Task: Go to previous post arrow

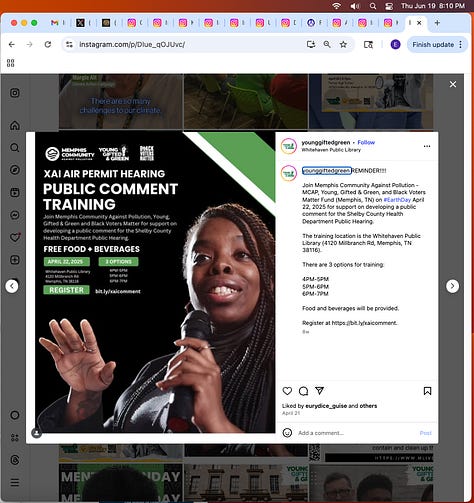Action: (12, 286)
